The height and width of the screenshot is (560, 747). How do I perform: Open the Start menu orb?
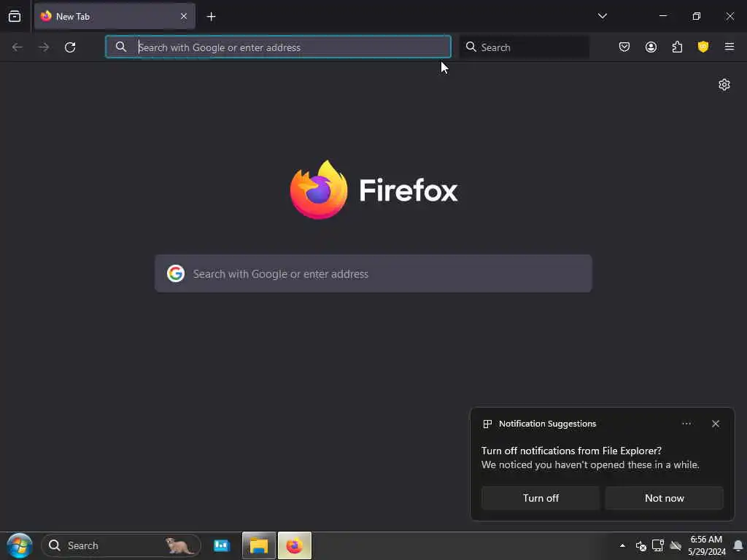click(x=19, y=545)
